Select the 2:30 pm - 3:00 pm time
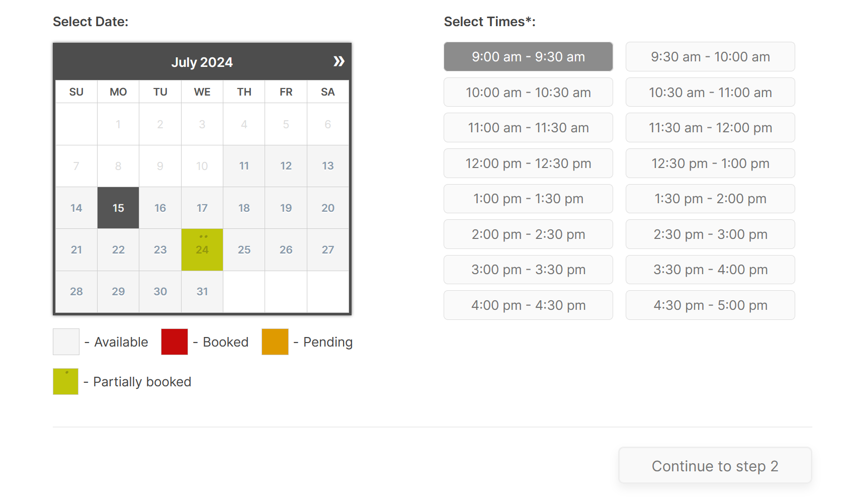 coord(710,234)
